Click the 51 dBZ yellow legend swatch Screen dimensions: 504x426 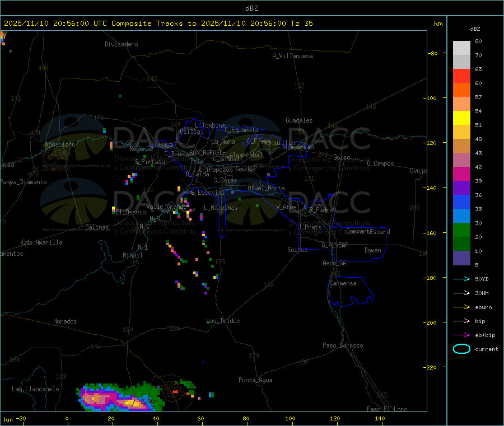click(x=461, y=118)
